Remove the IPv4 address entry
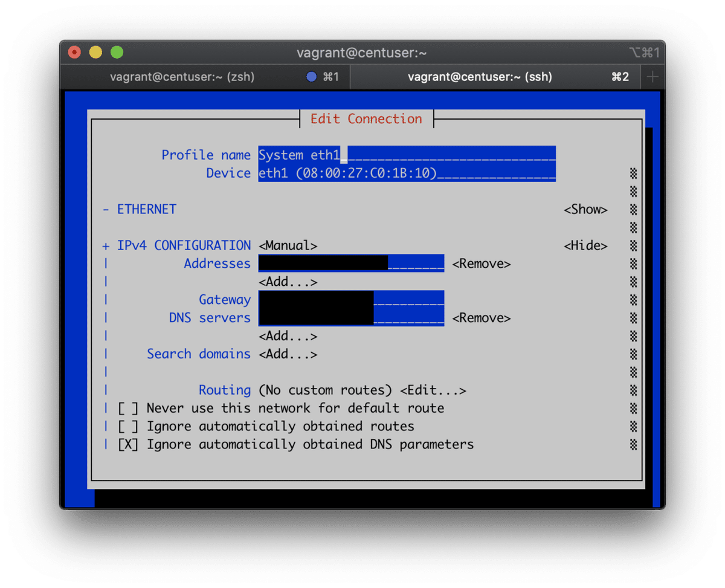 [482, 264]
